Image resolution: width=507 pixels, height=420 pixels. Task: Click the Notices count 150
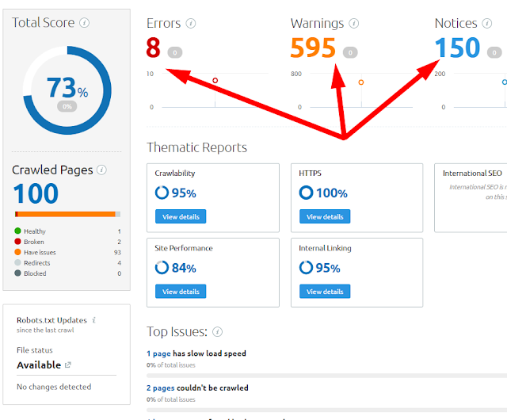(x=457, y=50)
